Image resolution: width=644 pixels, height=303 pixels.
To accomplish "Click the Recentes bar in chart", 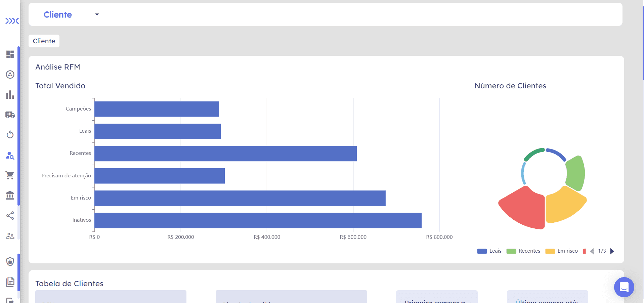I will click(226, 154).
